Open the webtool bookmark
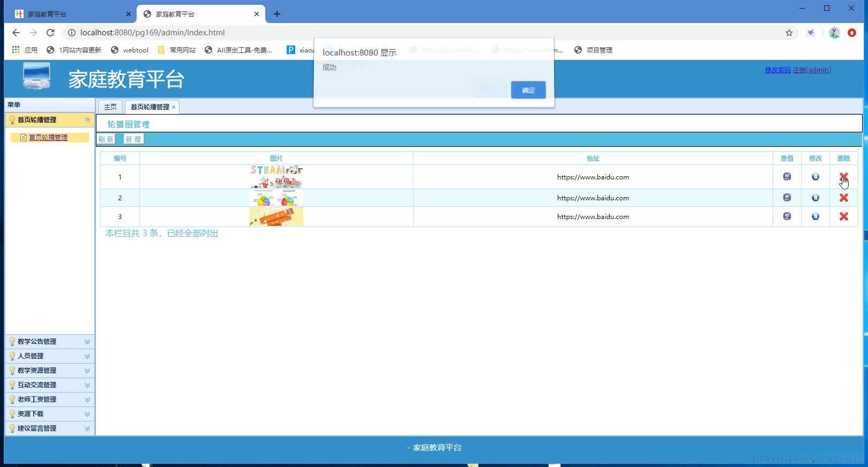 point(130,50)
